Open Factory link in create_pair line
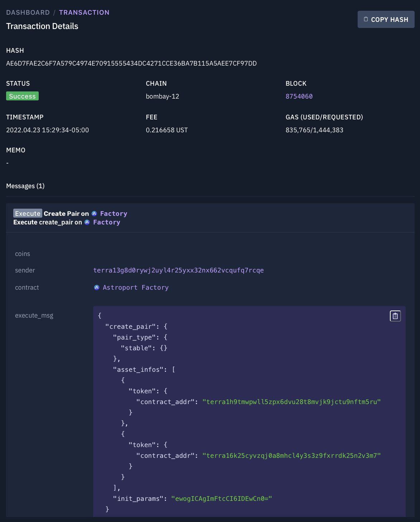 (x=107, y=222)
